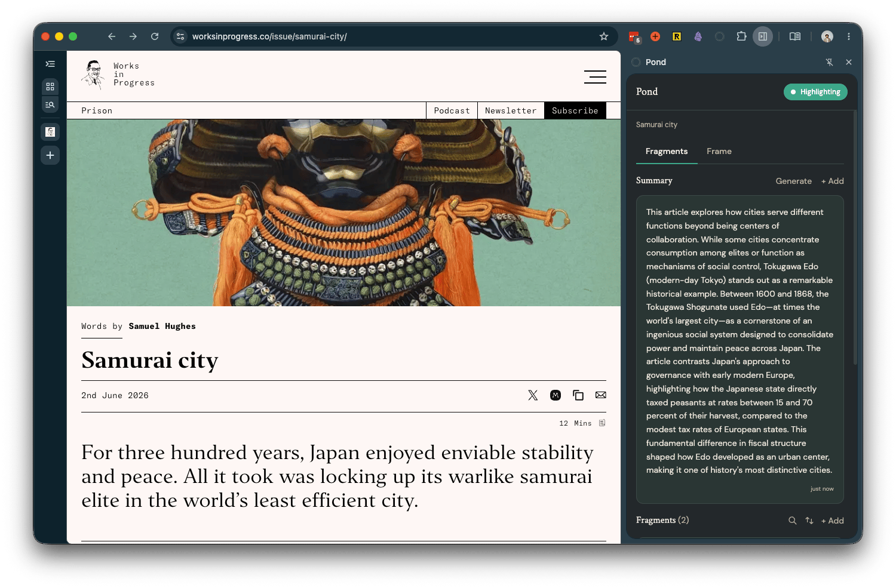Close the Pond side panel
Screen dimensions: 896x588
849,62
